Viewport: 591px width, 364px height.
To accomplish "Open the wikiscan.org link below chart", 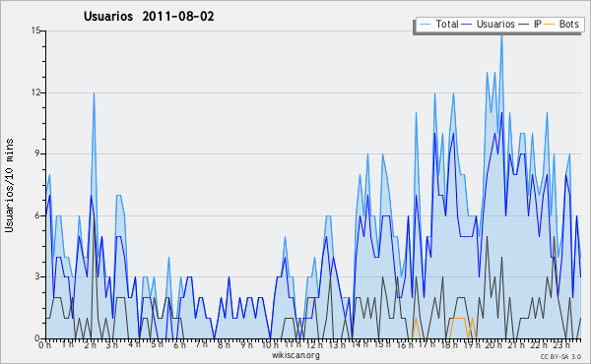I will (295, 355).
